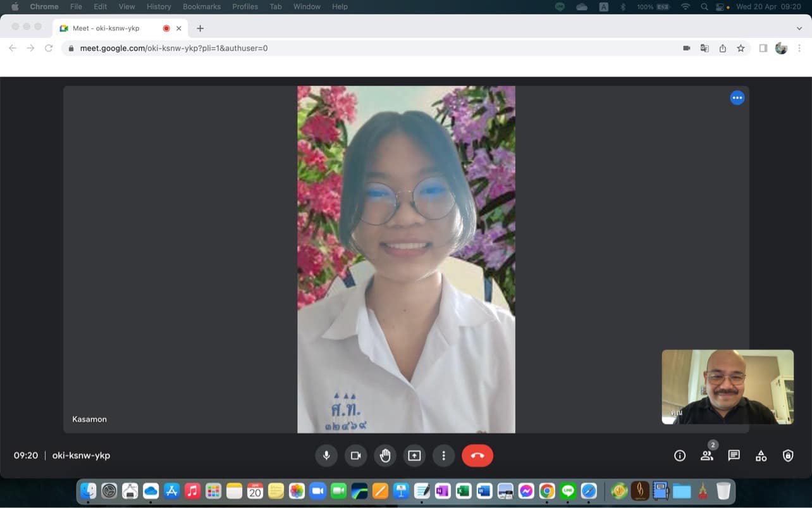The width and height of the screenshot is (812, 508).
Task: Click the self-view video thumbnail
Action: tap(727, 387)
